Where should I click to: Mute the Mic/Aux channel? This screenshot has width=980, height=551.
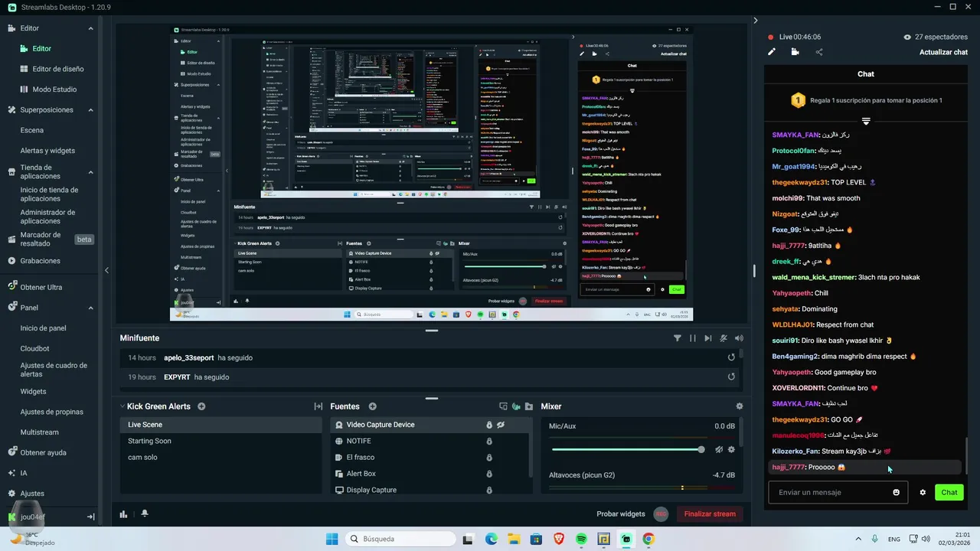[719, 450]
